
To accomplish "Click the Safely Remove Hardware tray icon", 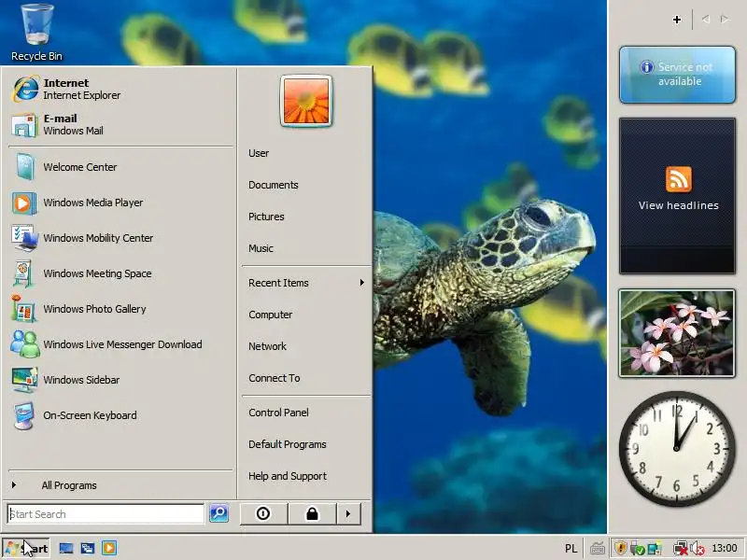I will click(637, 549).
